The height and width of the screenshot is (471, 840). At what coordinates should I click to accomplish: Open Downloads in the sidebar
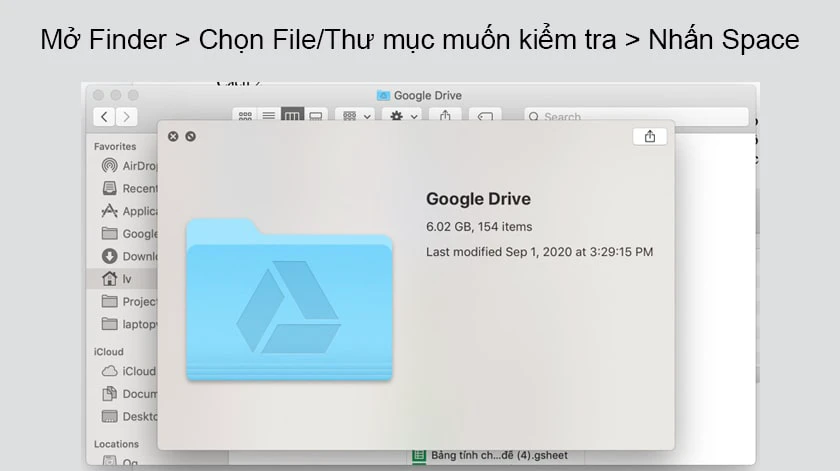pyautogui.click(x=129, y=256)
